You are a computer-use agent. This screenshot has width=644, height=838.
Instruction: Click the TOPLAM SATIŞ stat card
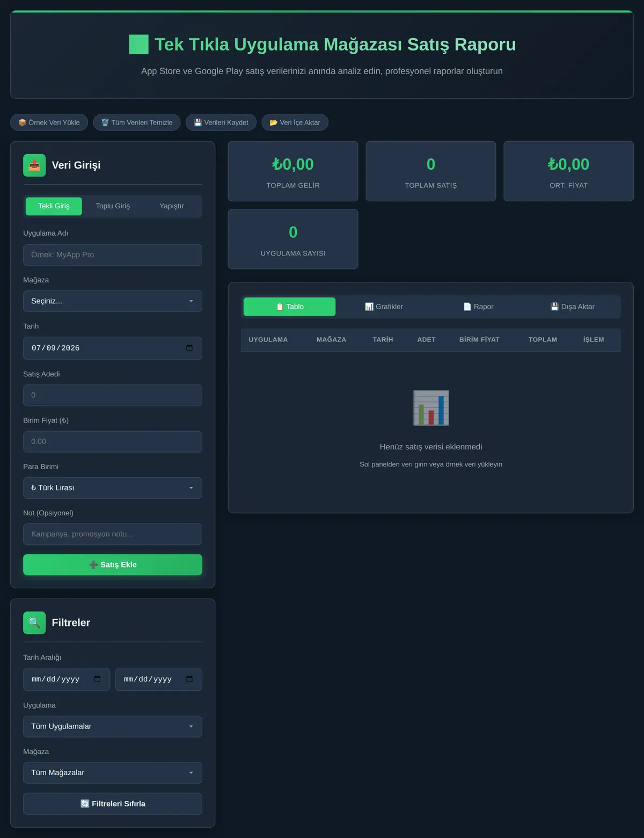click(x=431, y=171)
